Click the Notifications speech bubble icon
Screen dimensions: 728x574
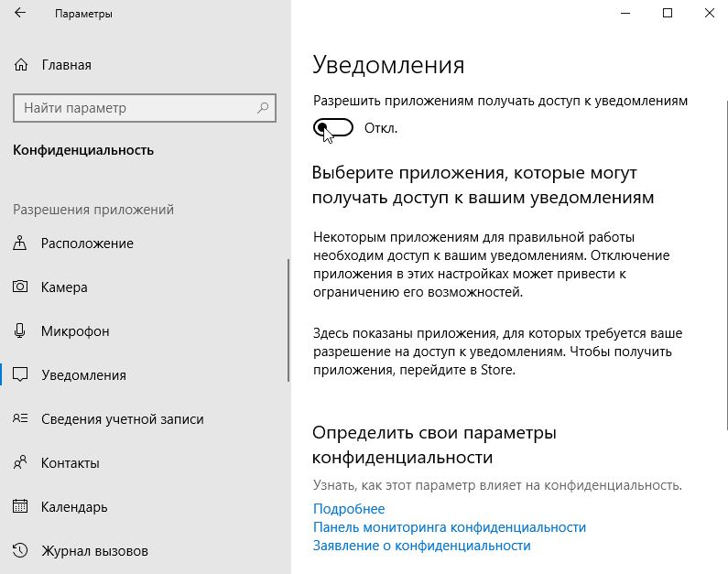pyautogui.click(x=20, y=374)
